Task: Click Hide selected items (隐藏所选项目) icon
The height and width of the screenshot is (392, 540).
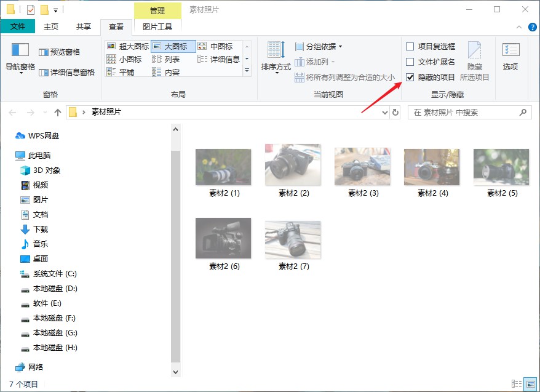Action: coord(475,61)
